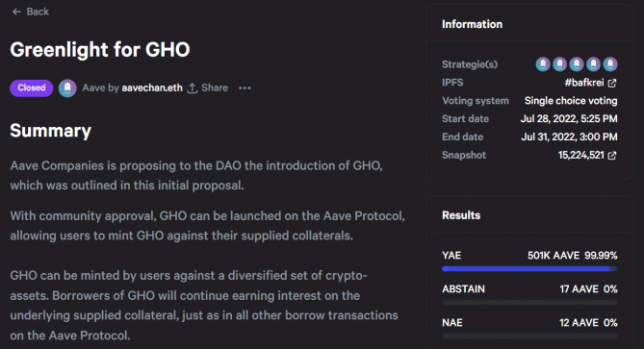This screenshot has height=349, width=644.
Task: Click the second strategy avatar icon
Action: point(560,64)
